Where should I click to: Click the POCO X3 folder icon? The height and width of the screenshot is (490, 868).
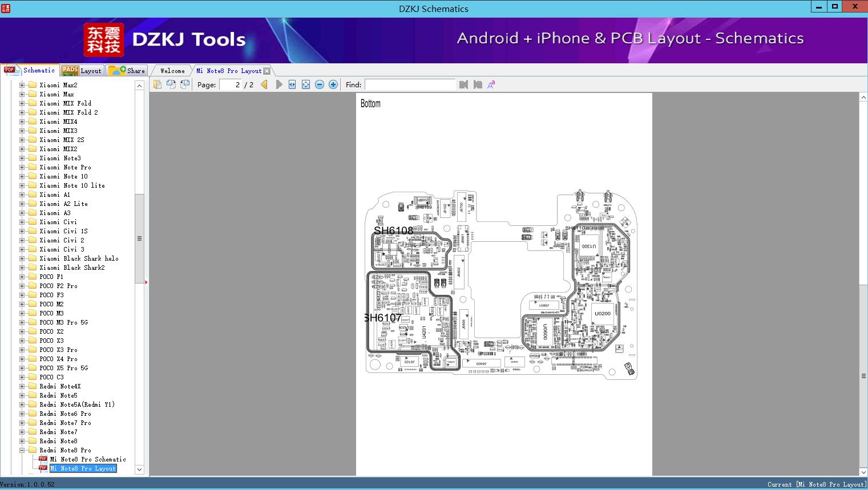[33, 341]
